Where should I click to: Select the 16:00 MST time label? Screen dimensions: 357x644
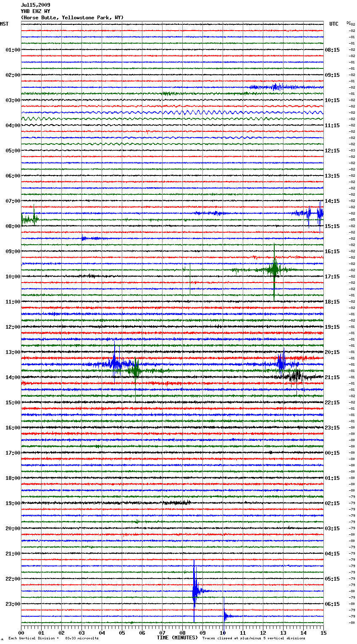[13, 428]
